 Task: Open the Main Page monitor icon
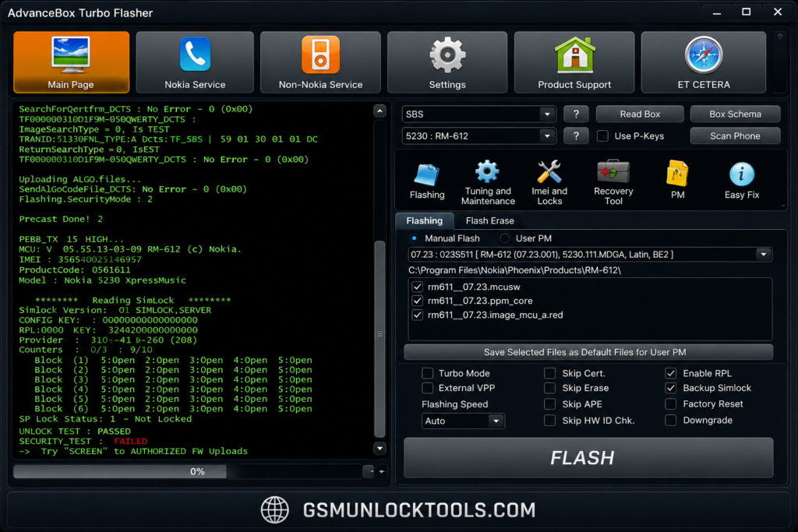pos(71,54)
